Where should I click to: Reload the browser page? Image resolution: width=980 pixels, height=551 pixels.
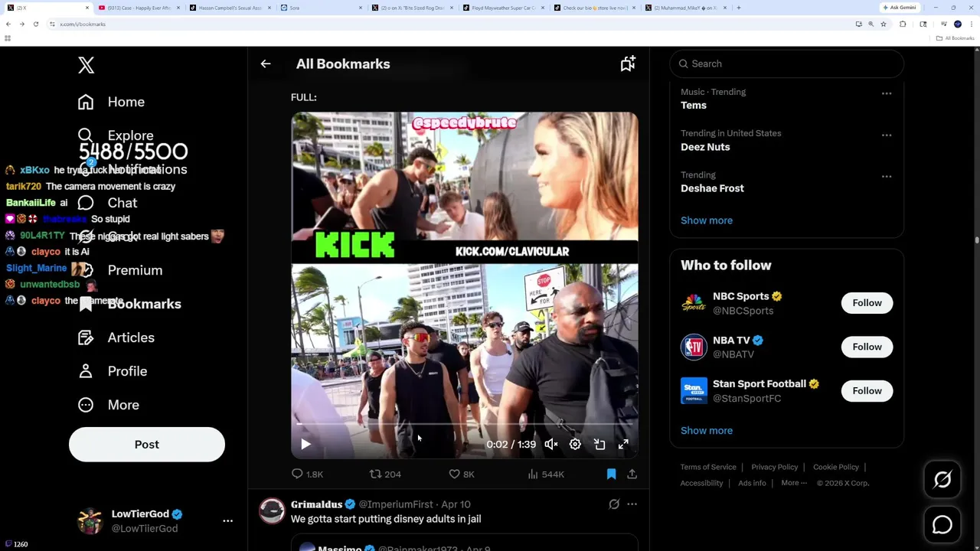point(35,24)
